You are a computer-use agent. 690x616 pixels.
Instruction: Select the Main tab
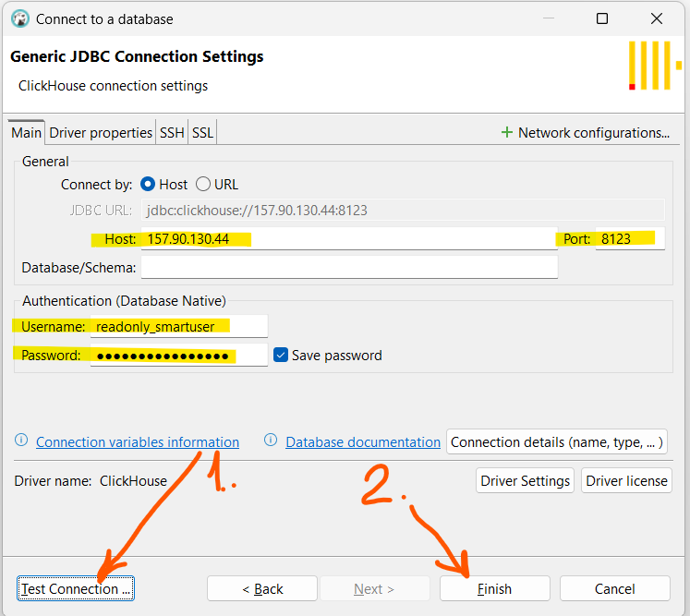[x=27, y=133]
